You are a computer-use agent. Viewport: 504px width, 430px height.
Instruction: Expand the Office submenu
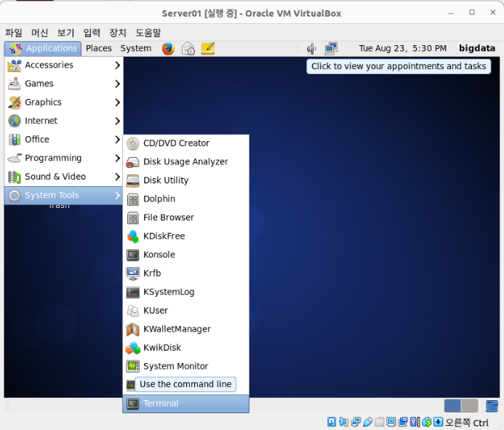tap(64, 140)
